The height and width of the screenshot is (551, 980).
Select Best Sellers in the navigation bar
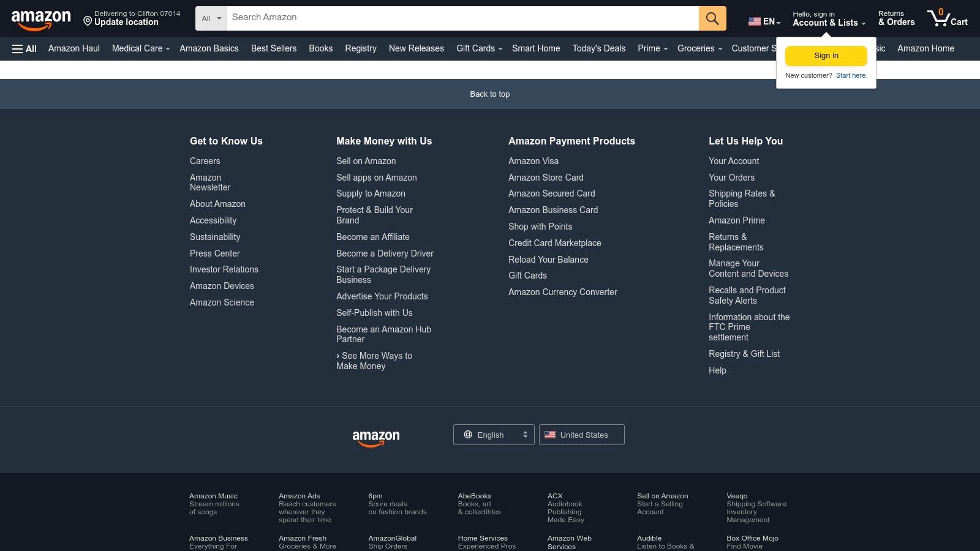coord(273,48)
